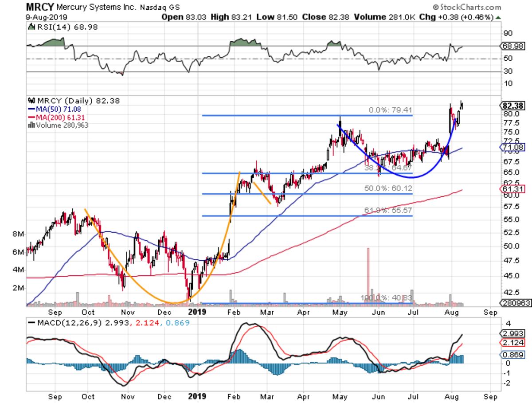Click the 50.0%: 60.12 Fibonacci level label
The image size is (532, 403).
coord(388,189)
